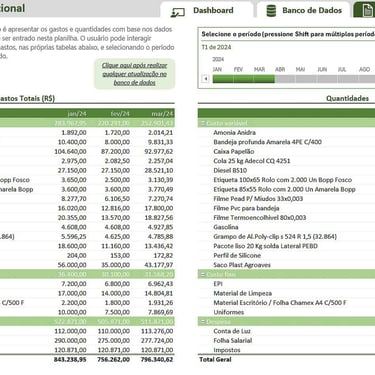Switch to the Banco de Dados tab

[312, 10]
